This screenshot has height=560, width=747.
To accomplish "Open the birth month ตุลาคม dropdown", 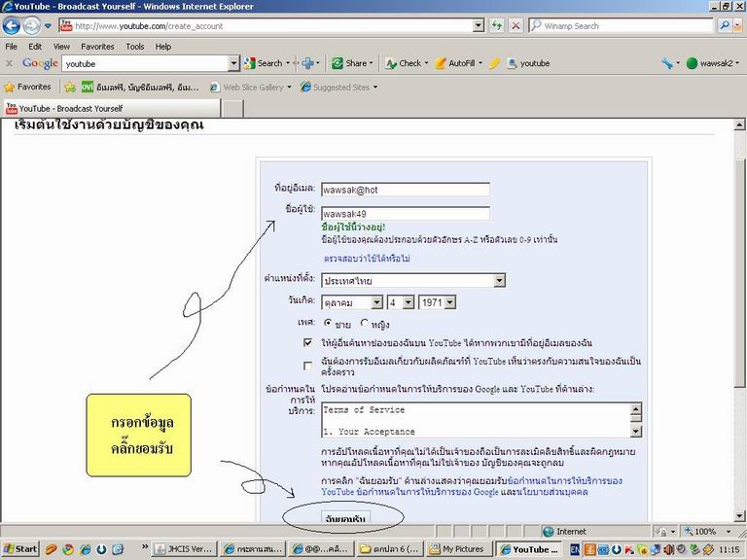I will point(352,302).
